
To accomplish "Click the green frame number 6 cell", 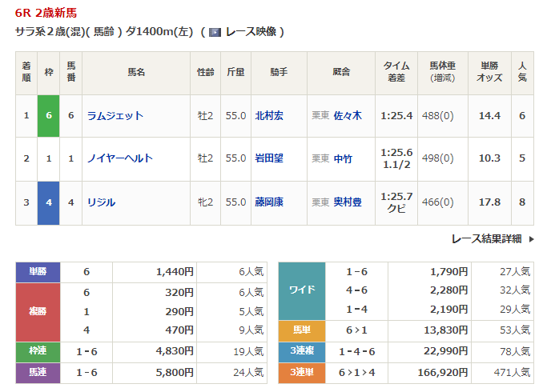I will tap(49, 116).
